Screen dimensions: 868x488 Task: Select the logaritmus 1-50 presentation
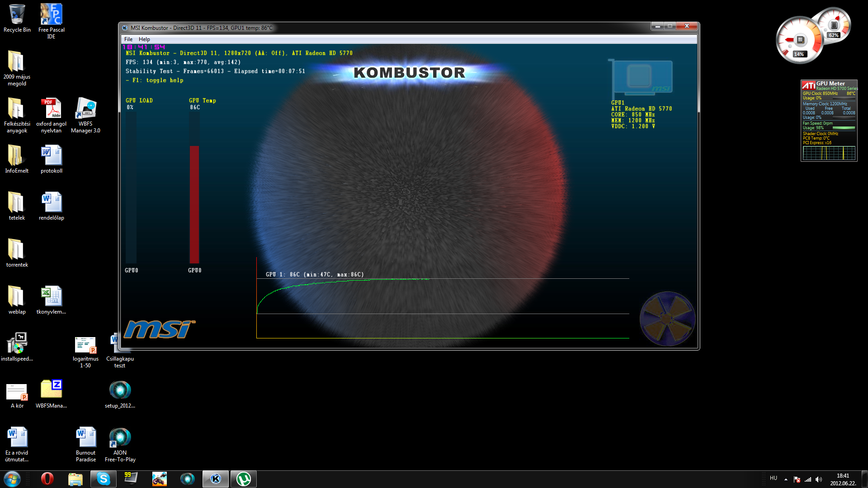click(x=85, y=352)
